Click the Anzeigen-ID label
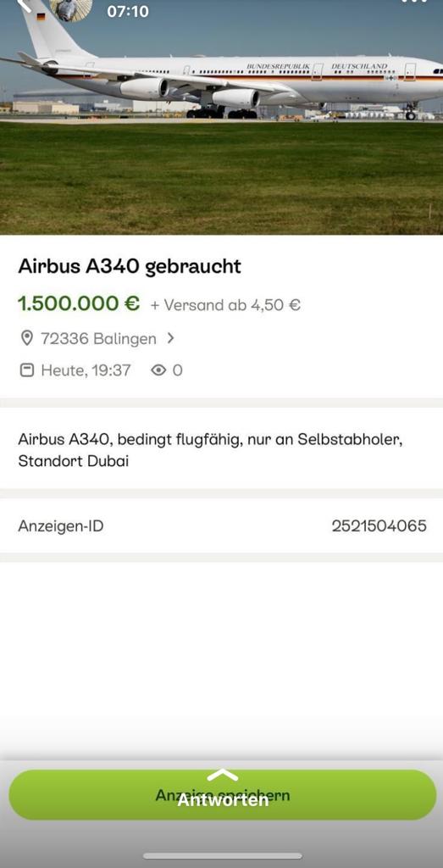The width and height of the screenshot is (443, 868). 61,526
